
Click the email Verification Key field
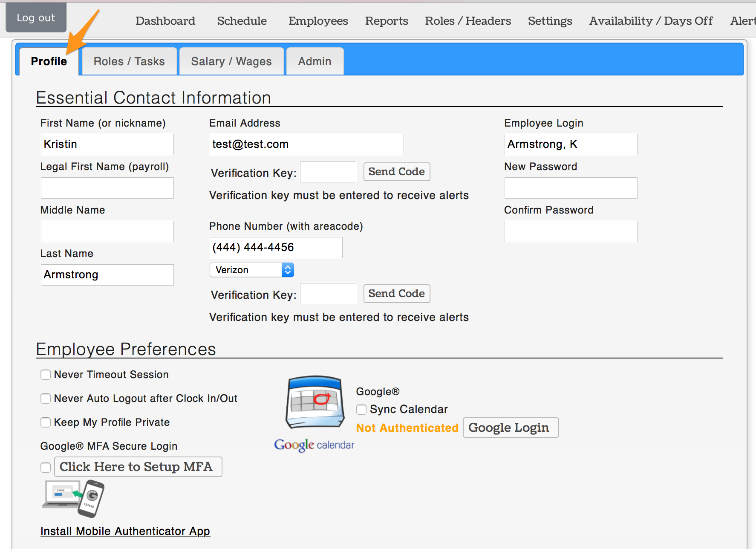coord(328,172)
